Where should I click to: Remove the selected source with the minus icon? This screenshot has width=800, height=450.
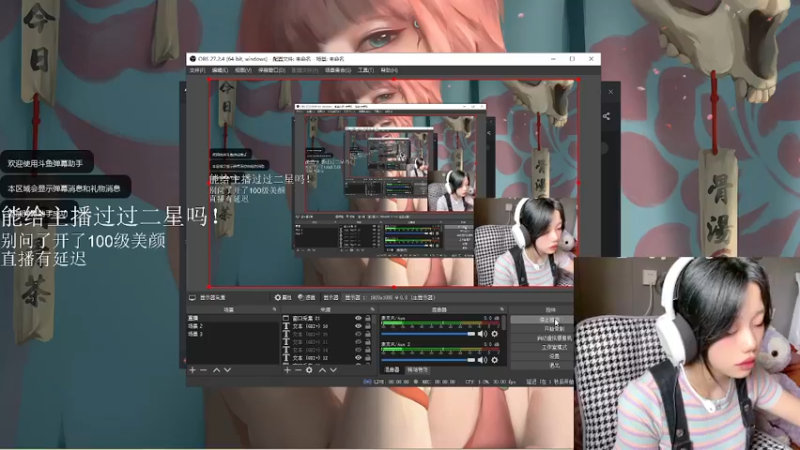(x=298, y=370)
